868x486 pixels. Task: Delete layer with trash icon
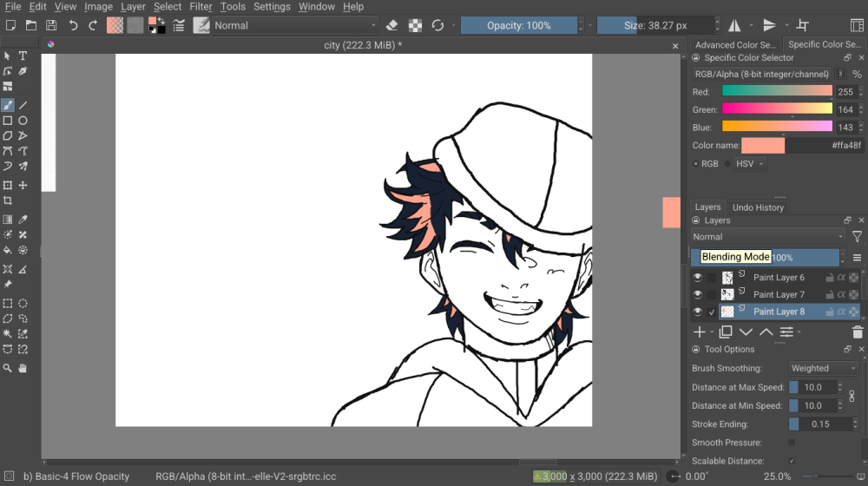857,332
